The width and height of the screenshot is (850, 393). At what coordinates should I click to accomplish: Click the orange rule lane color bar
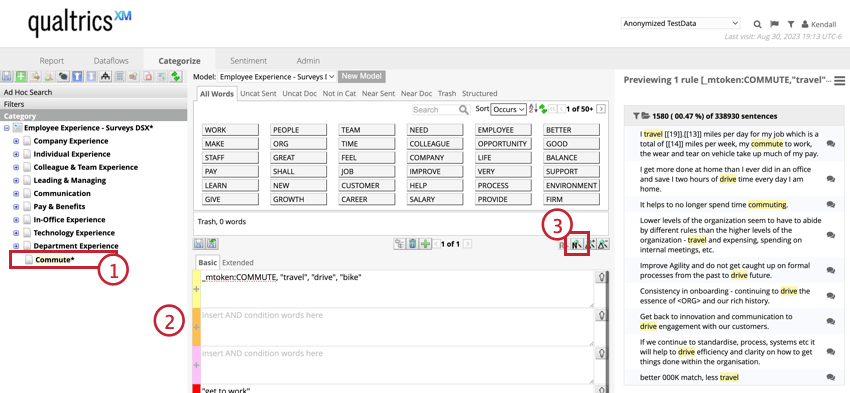pyautogui.click(x=196, y=327)
